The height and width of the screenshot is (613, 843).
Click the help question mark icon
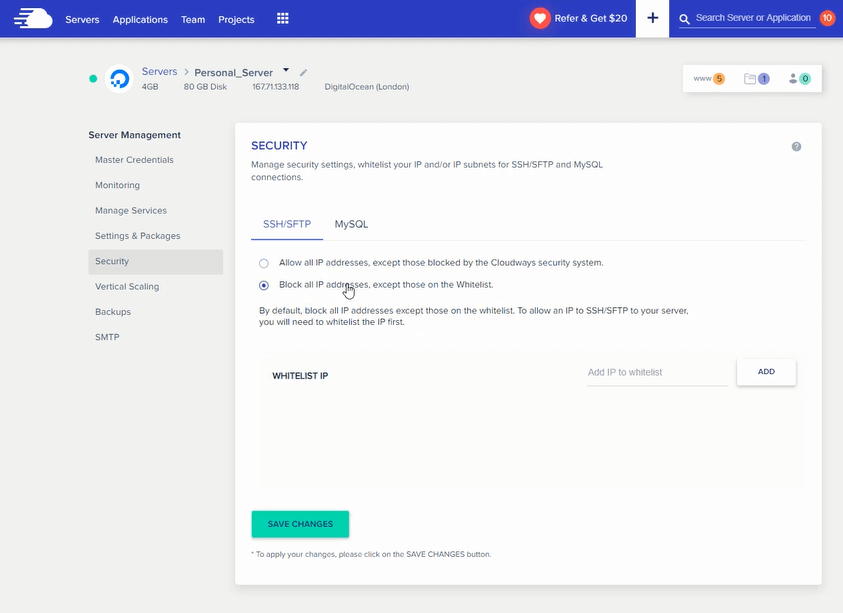pos(796,146)
